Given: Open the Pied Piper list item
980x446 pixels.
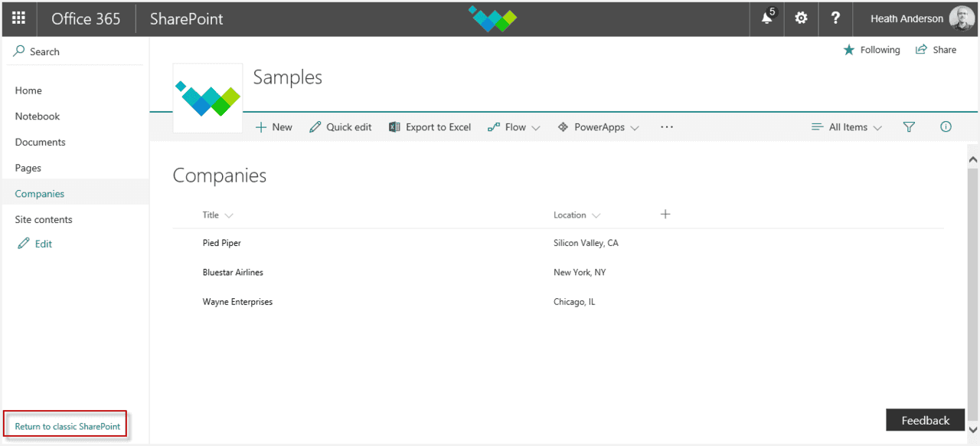Looking at the screenshot, I should click(222, 243).
